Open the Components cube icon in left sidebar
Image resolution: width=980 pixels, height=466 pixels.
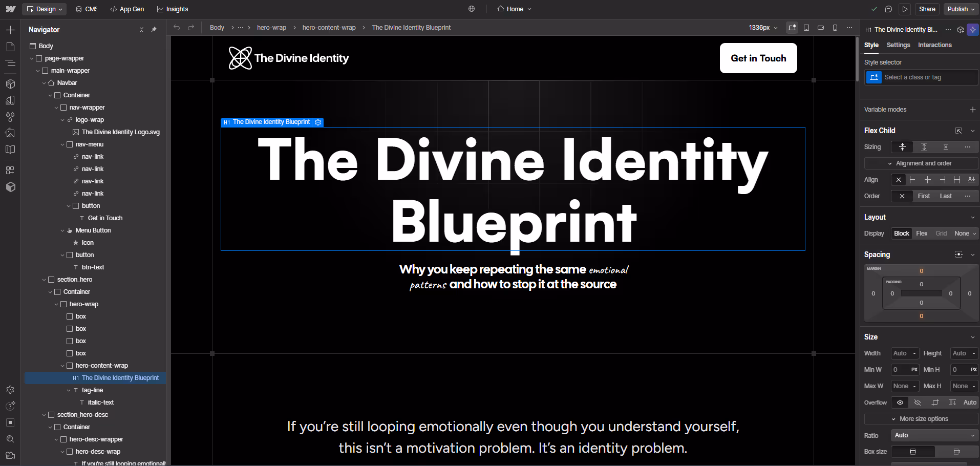pyautogui.click(x=10, y=83)
